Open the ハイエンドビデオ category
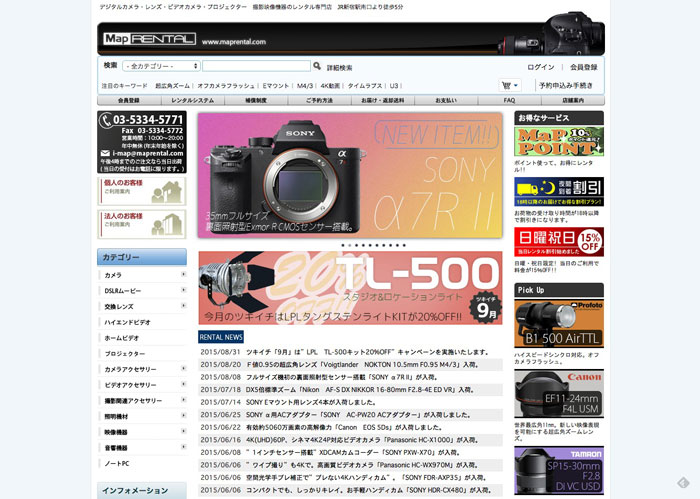 tap(127, 322)
